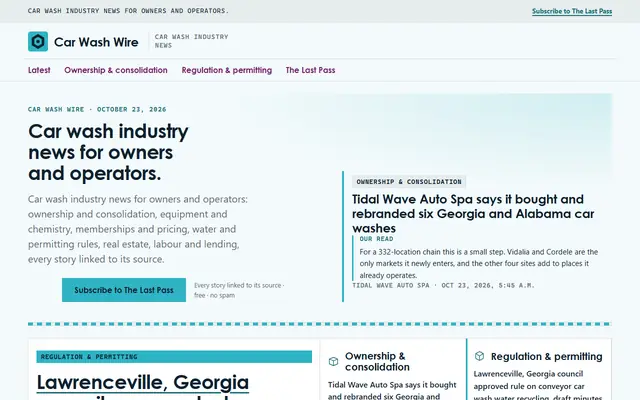Screen dimensions: 640x400
Task: Open the Regulation & permitting card heading
Action: [547, 356]
